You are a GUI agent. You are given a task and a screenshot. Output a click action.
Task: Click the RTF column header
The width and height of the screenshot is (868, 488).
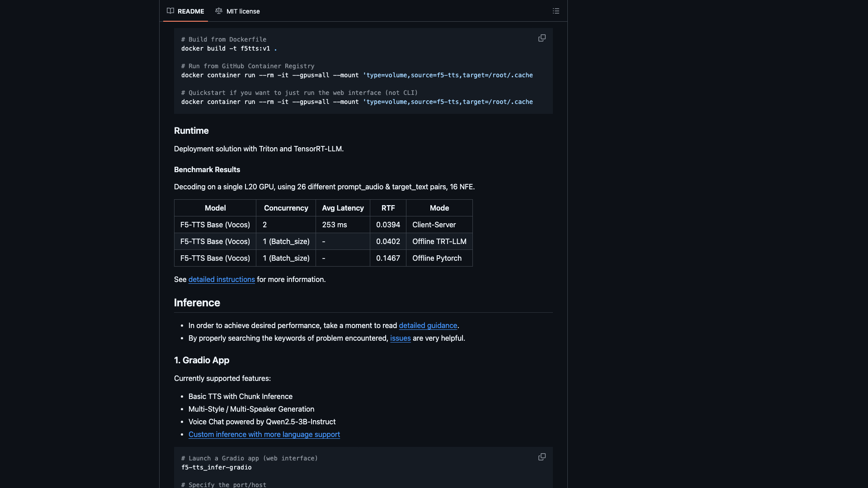[x=388, y=208]
